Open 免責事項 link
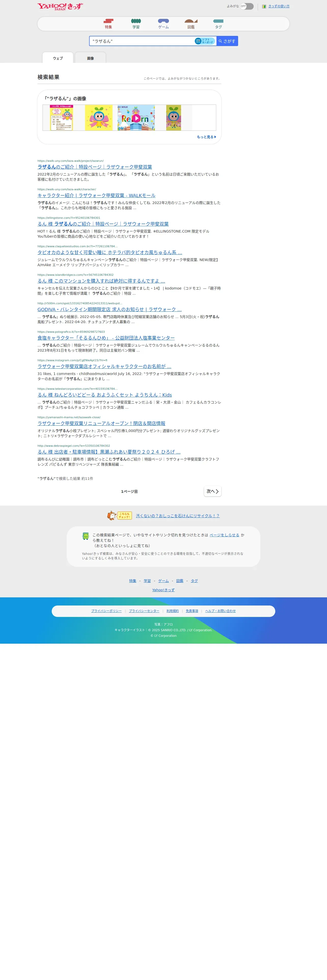 (192, 611)
